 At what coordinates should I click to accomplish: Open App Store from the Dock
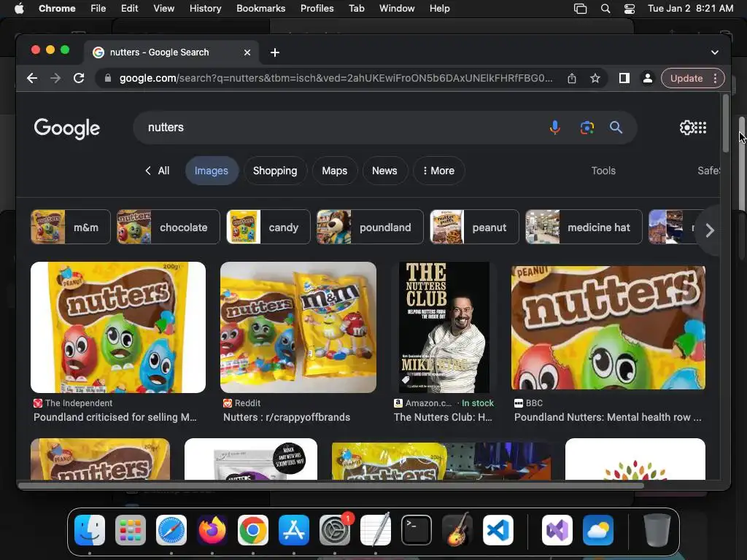pos(294,530)
